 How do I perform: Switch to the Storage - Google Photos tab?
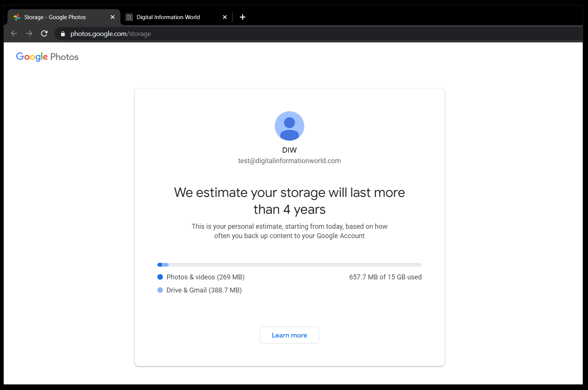click(x=64, y=17)
